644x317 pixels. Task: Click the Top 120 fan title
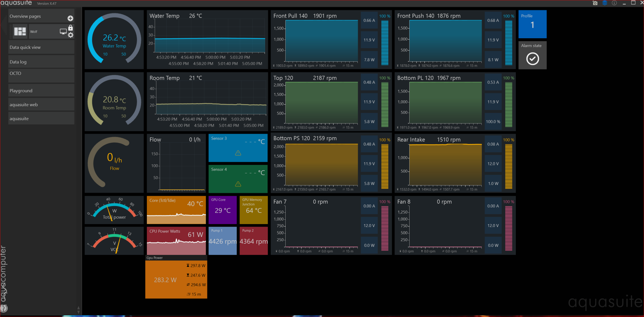click(283, 78)
